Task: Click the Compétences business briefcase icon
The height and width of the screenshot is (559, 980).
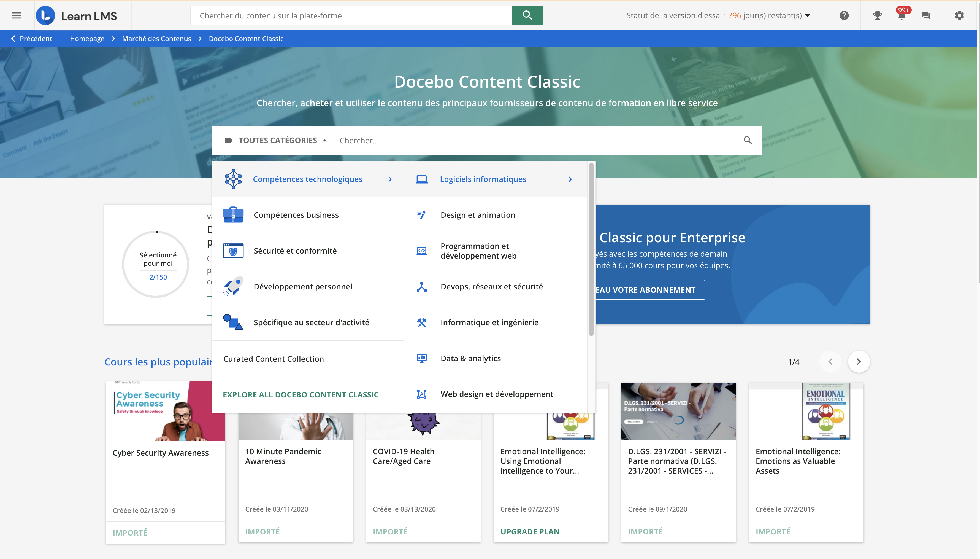Action: click(233, 215)
